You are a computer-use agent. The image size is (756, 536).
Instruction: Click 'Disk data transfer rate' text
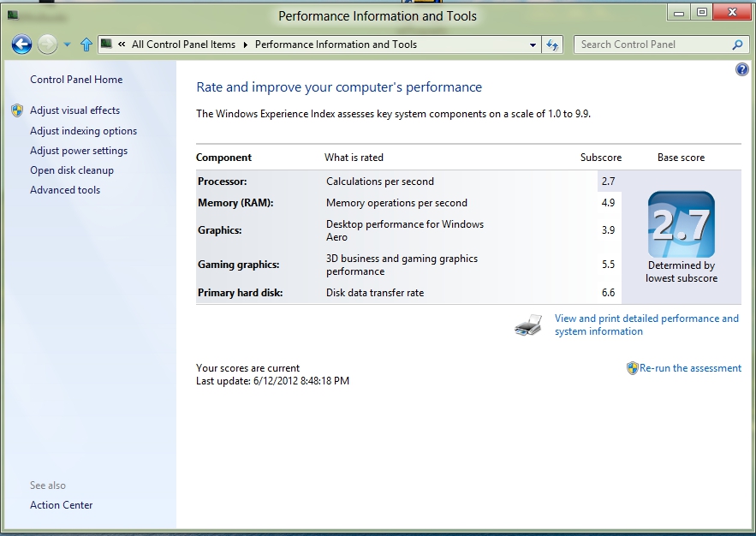point(375,293)
